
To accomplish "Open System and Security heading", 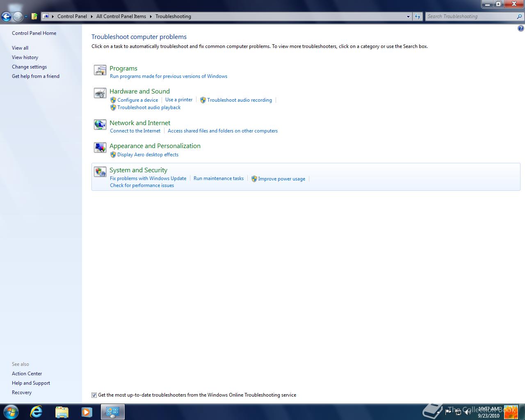I will [138, 170].
